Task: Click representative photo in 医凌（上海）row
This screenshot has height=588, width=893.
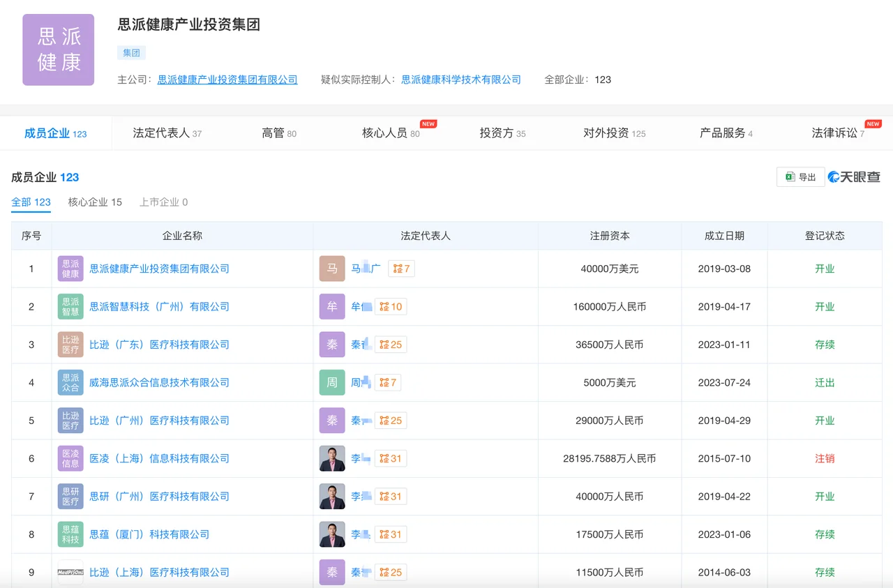Action: [332, 458]
